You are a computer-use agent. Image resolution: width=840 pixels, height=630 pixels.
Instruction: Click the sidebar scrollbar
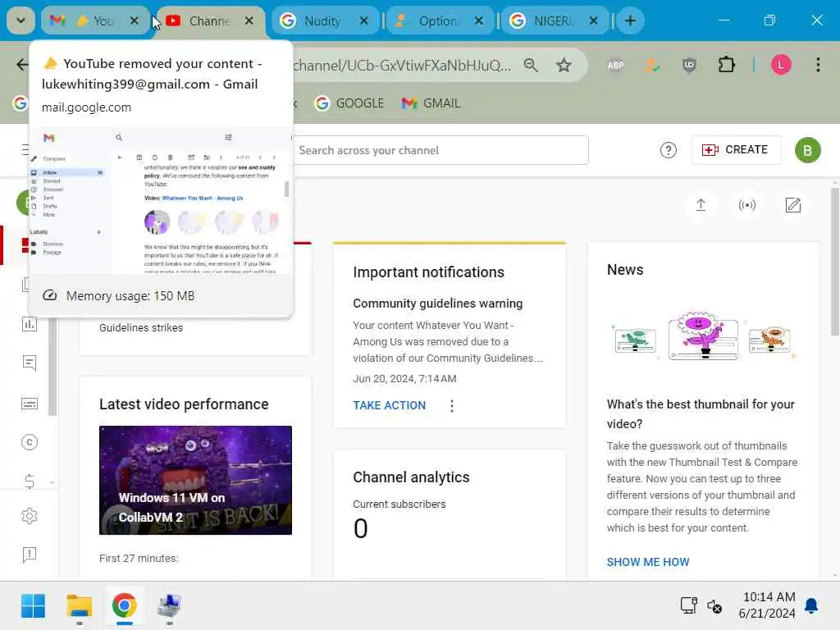52,367
